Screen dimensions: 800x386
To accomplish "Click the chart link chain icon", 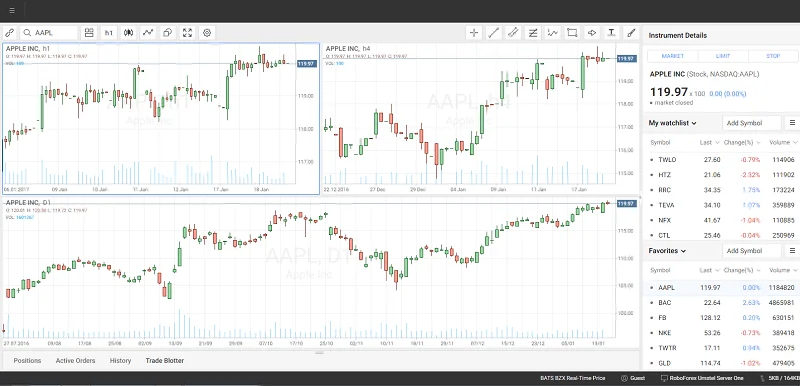I will [9, 33].
